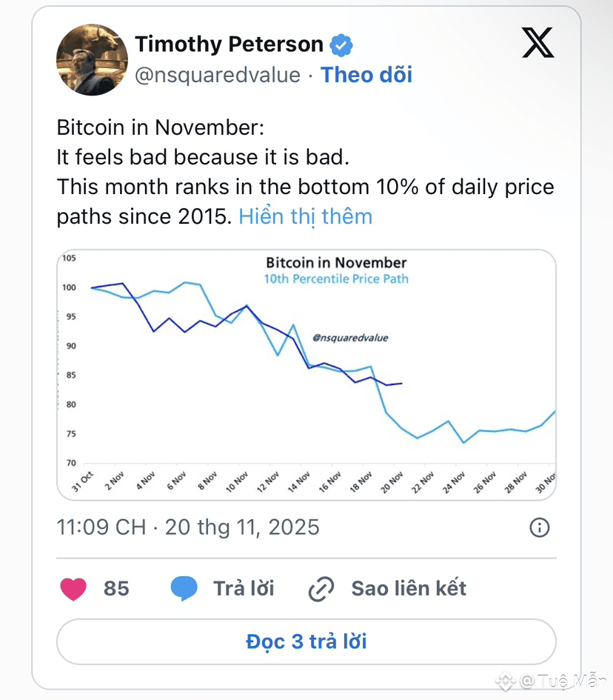Click the Tuệ Mẫn watermark text
The height and width of the screenshot is (700, 613).
coord(561,681)
